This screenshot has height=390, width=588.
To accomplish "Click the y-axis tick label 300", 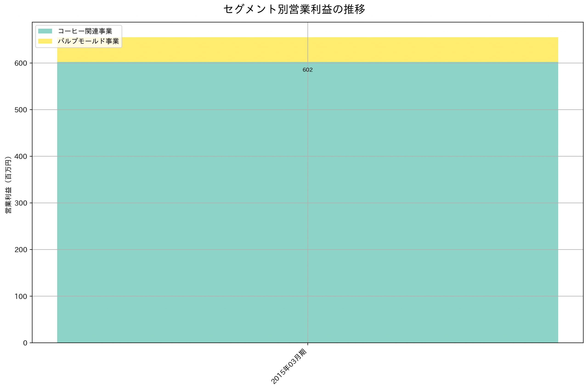I will [21, 203].
